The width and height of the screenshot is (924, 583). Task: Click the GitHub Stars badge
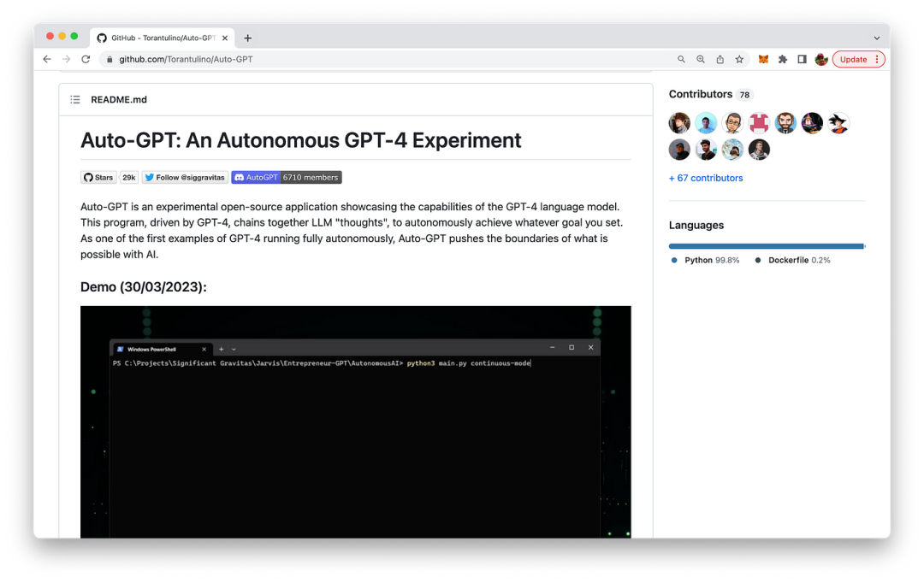pyautogui.click(x=98, y=177)
